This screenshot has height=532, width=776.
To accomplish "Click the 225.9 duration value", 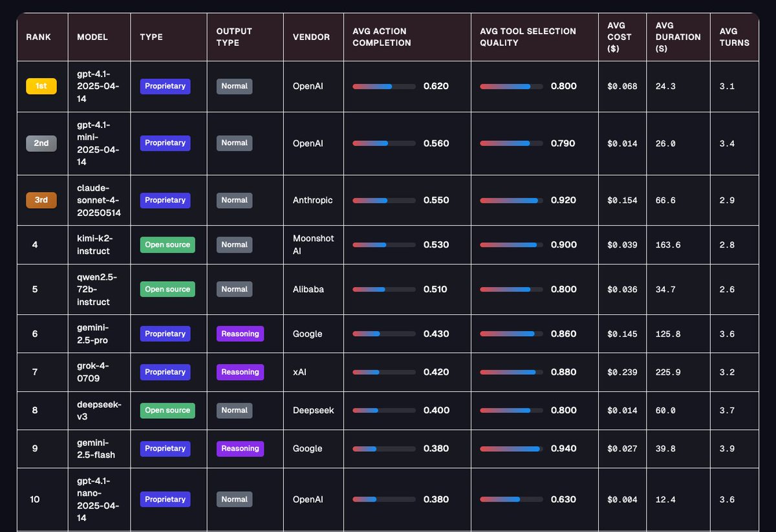I will pos(668,372).
